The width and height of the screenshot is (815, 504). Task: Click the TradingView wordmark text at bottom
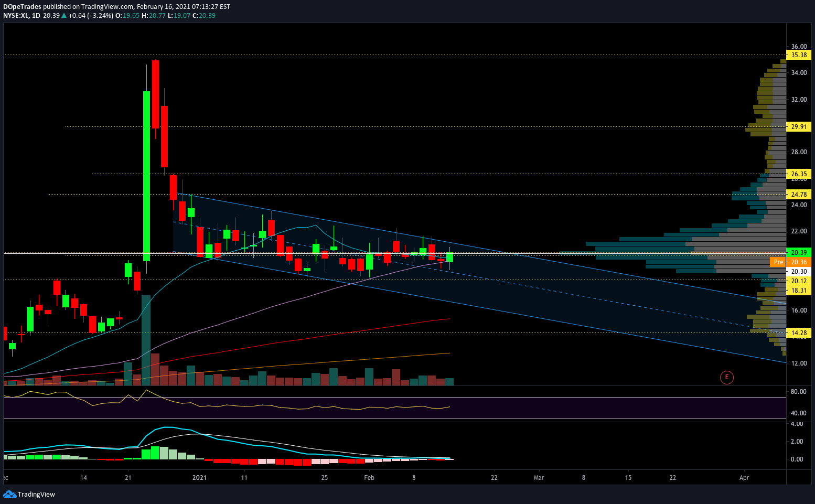36,495
